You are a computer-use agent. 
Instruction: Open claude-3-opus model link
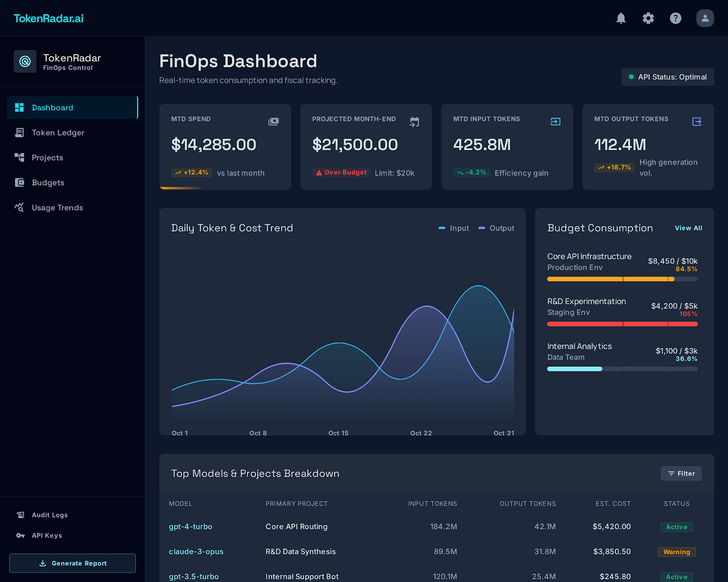[196, 552]
